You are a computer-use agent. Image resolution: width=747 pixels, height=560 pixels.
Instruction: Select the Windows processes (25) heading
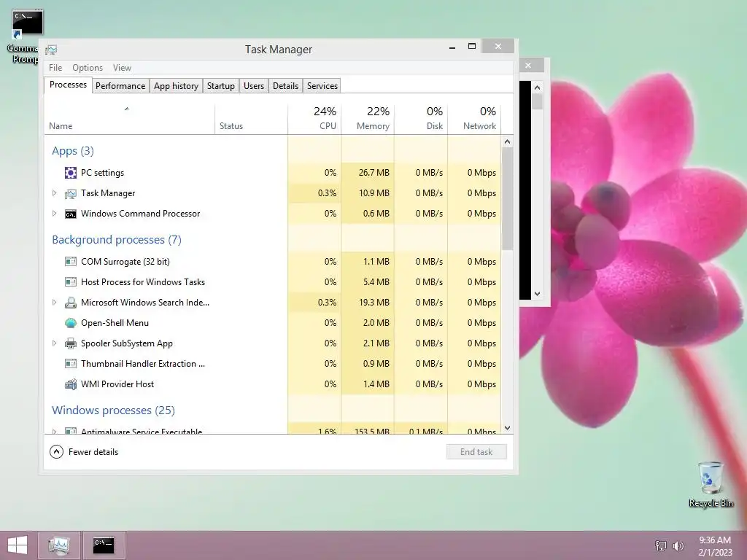point(113,410)
